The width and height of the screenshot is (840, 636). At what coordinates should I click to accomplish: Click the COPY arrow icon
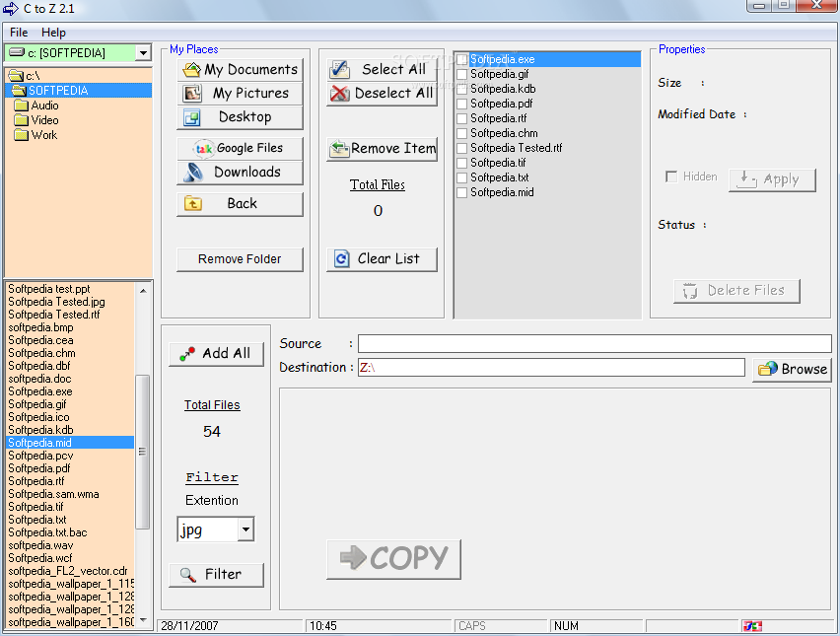[353, 558]
